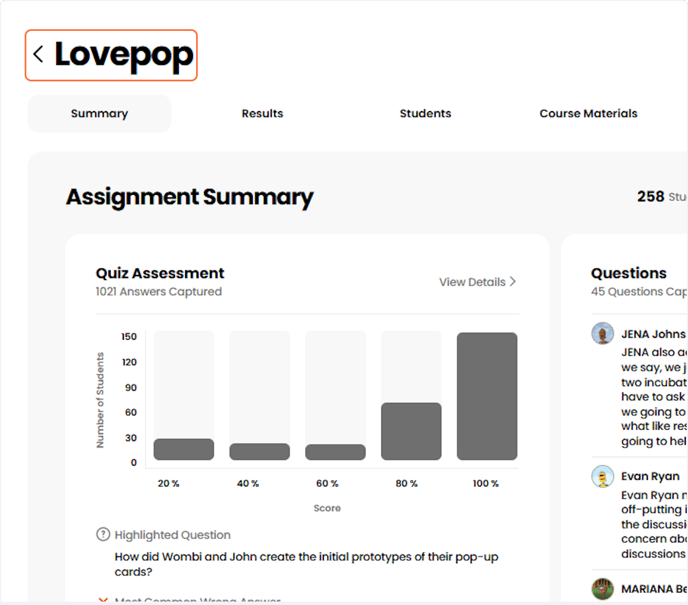
Task: Select the 60% score bar
Action: coord(335,452)
